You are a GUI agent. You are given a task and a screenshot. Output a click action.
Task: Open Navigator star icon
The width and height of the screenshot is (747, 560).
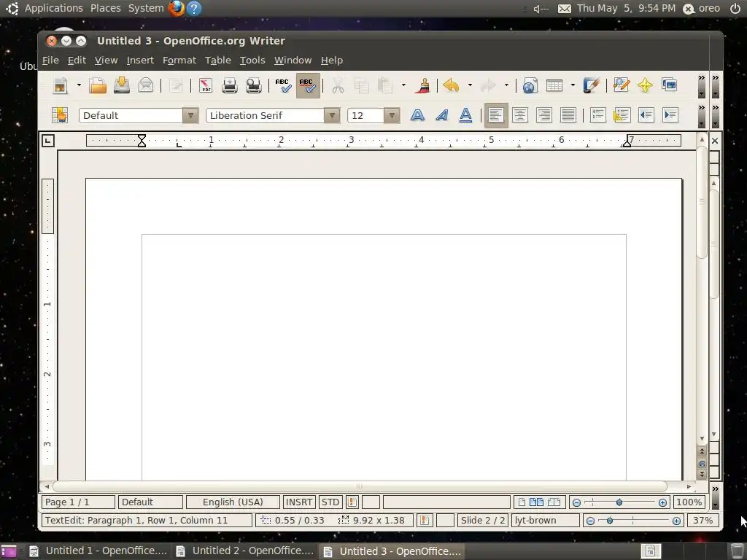pos(645,86)
